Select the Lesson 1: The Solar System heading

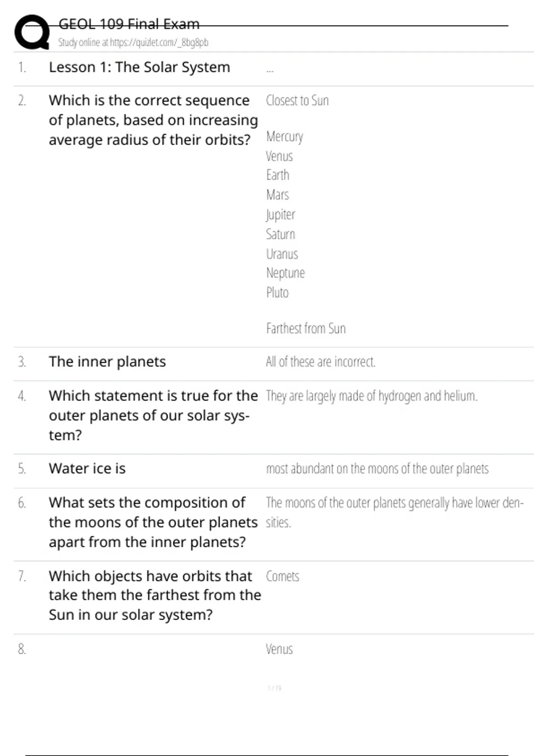click(x=139, y=67)
